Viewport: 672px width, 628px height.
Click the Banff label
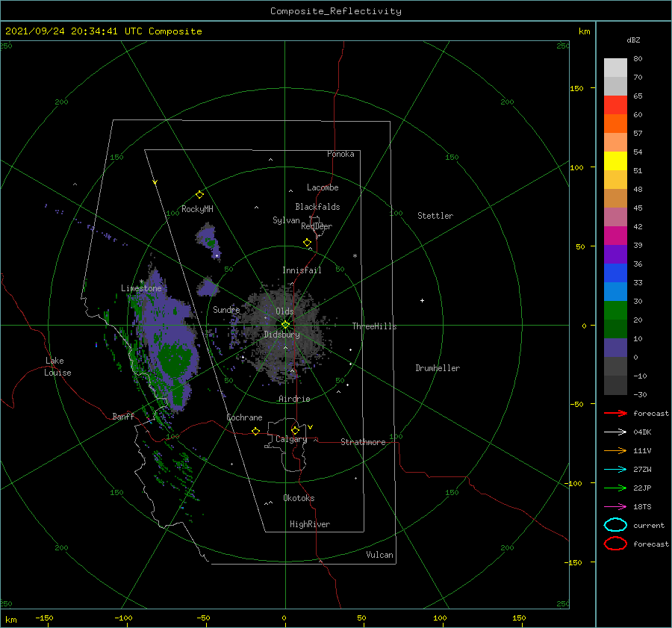click(x=123, y=416)
